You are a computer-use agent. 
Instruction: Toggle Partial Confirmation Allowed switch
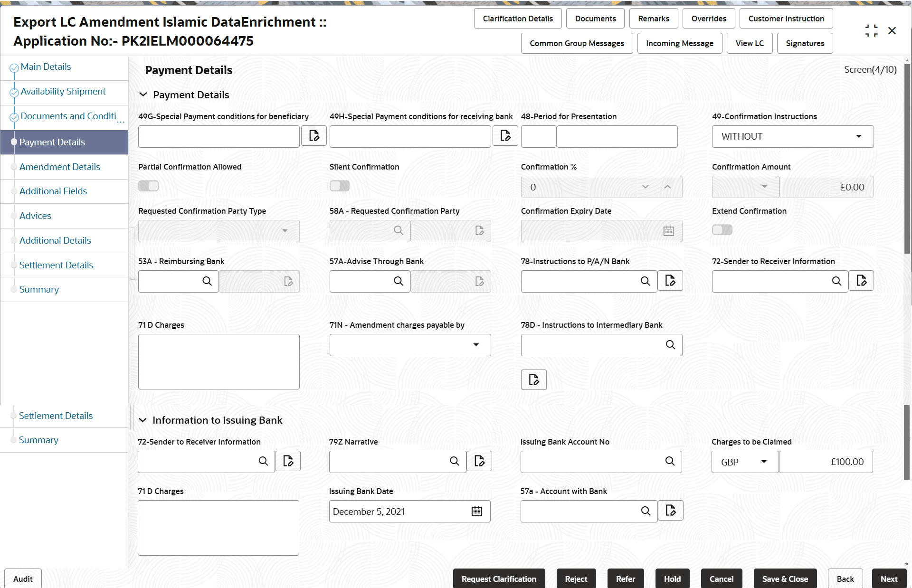click(x=148, y=186)
